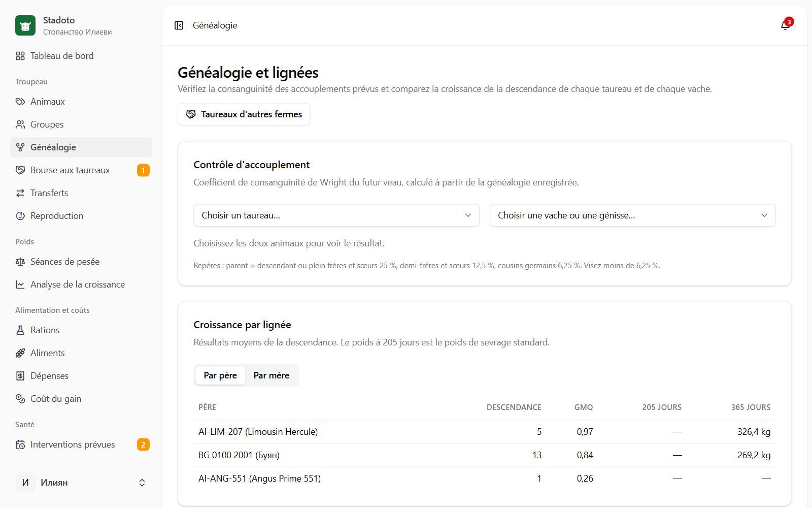812x508 pixels.
Task: Click the Stadoto cow logo
Action: [x=25, y=25]
